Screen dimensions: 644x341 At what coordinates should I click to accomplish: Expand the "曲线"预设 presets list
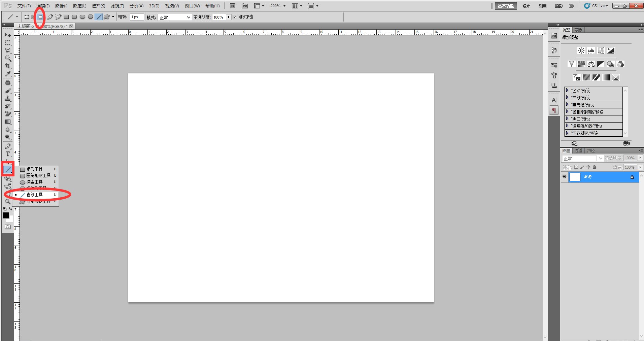pos(567,97)
